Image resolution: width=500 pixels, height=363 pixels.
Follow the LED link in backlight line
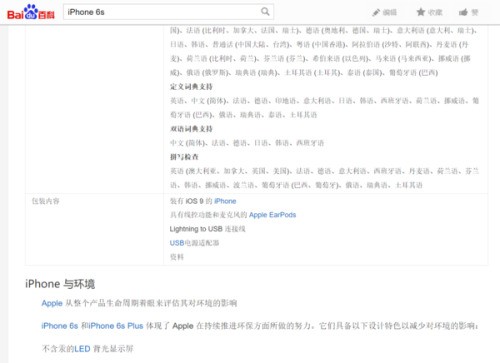[x=82, y=349]
